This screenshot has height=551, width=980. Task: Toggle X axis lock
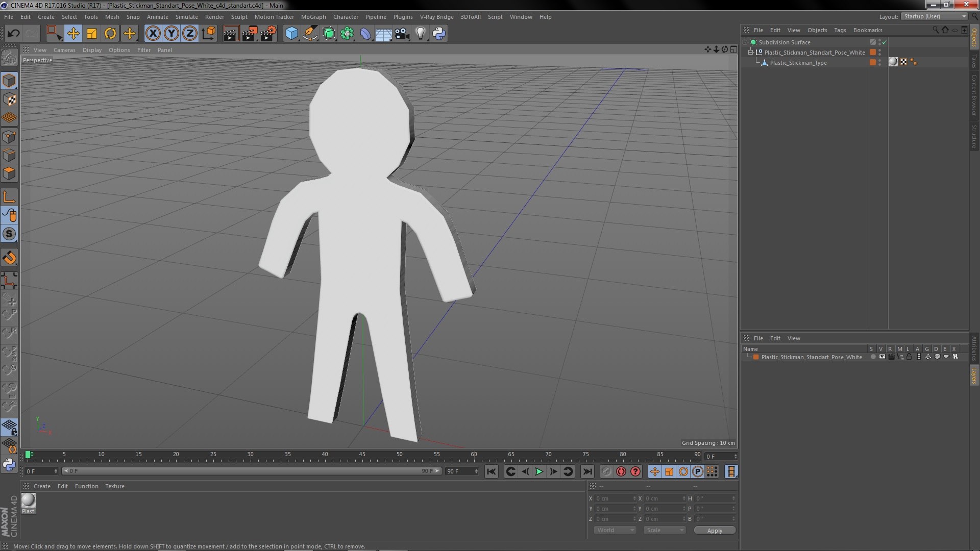(x=153, y=34)
